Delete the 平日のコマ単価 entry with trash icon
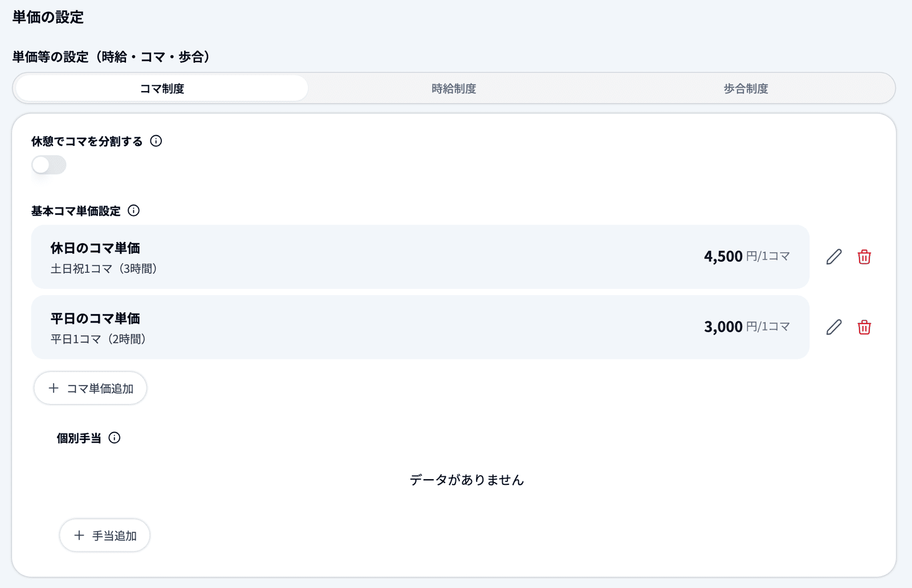Screen dimensions: 912x588 coord(864,327)
